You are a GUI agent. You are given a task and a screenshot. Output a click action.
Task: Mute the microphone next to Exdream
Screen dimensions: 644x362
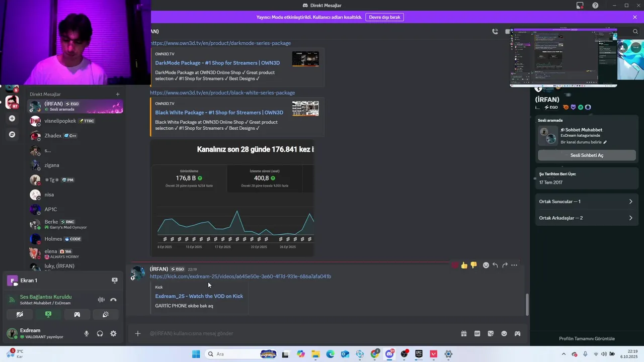pos(87,333)
